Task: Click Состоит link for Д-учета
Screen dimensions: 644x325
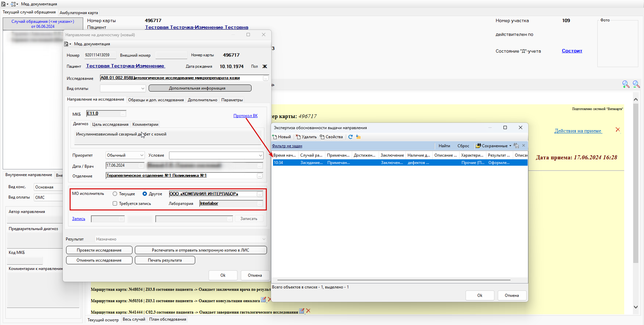Action: coord(572,51)
